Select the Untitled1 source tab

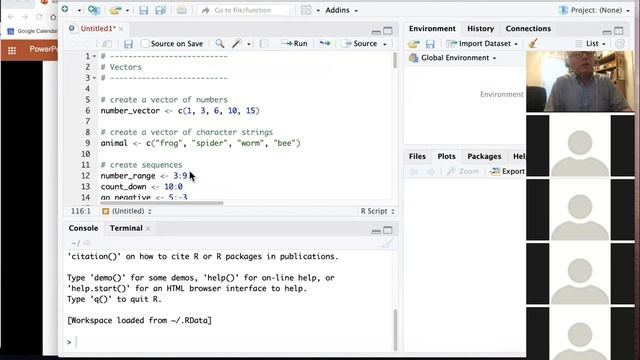(x=98, y=29)
